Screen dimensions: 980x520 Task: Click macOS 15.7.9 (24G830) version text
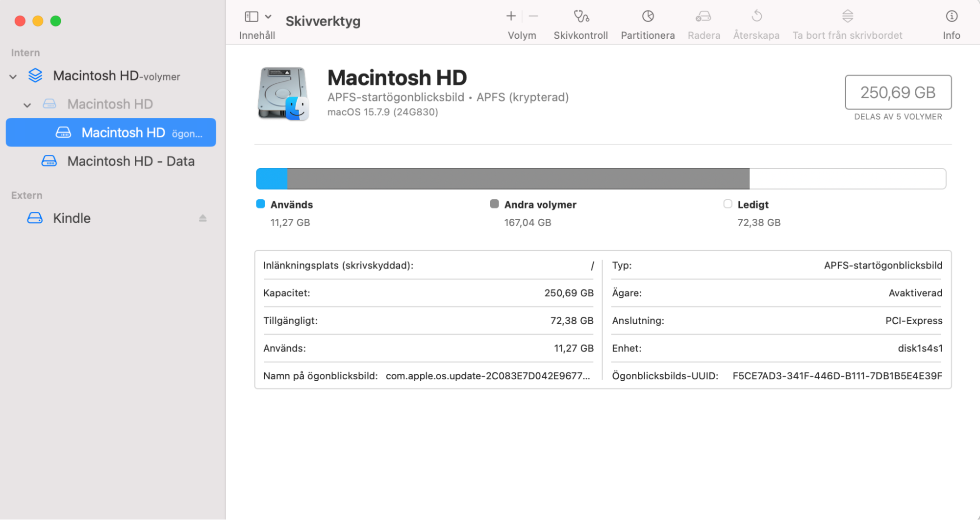(383, 112)
